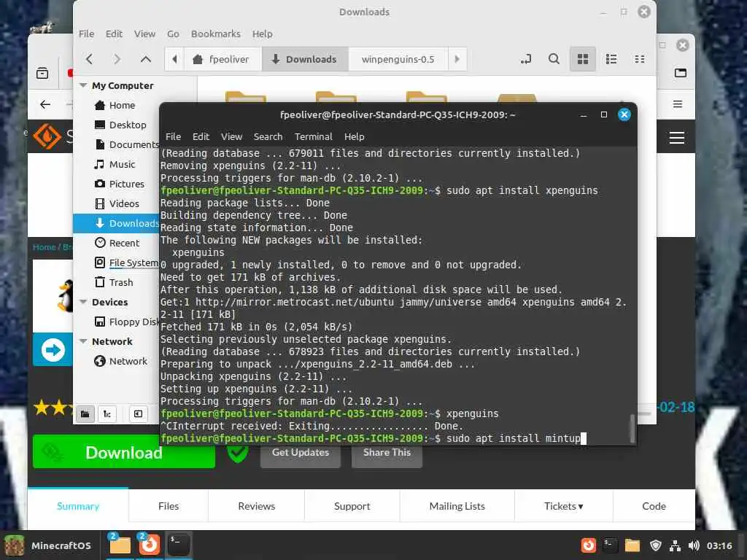The height and width of the screenshot is (560, 747).
Task: Click the Downloads path button
Action: pos(305,59)
